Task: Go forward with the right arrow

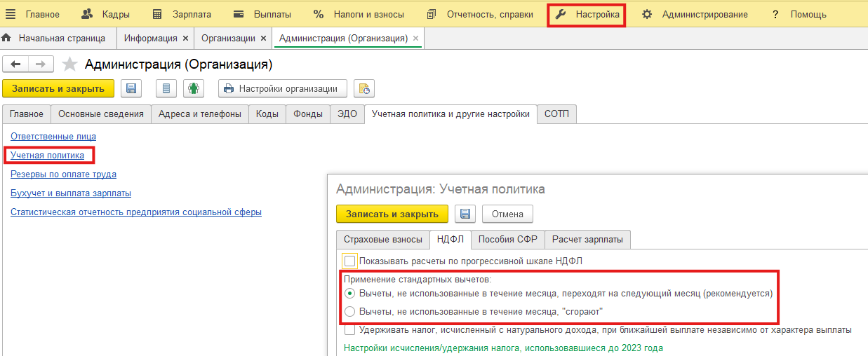Action: click(x=41, y=64)
